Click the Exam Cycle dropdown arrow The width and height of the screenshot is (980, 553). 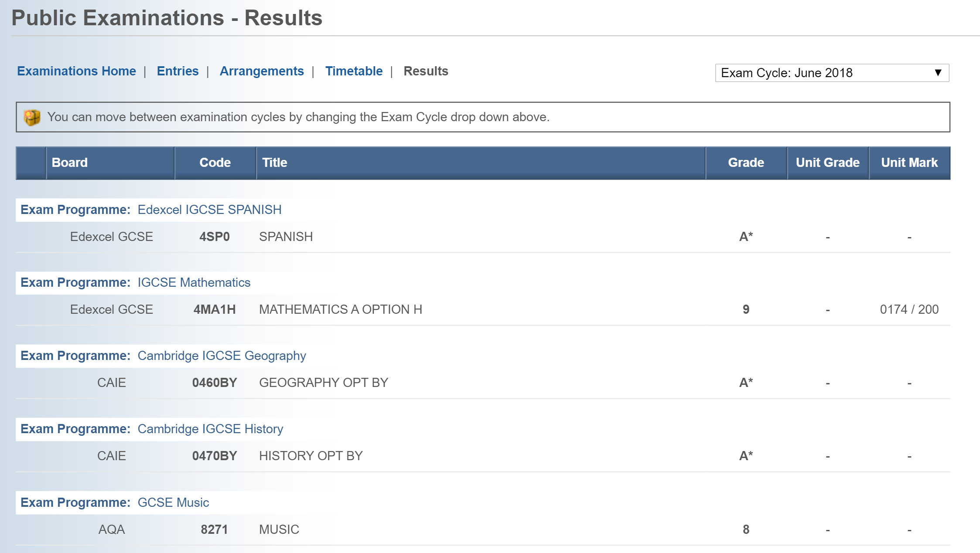[x=938, y=73]
